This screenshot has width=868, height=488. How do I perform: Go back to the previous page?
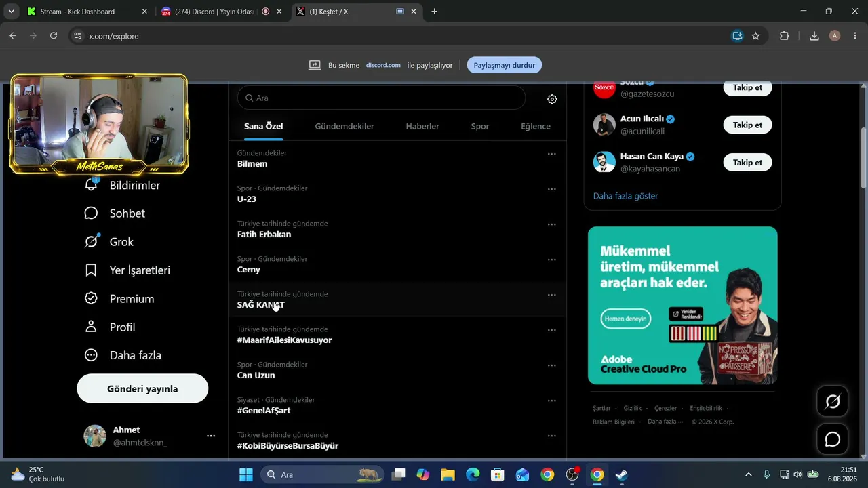coord(13,36)
